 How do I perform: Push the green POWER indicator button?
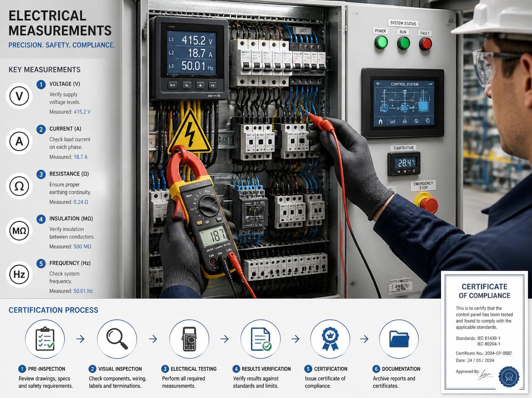coord(381,42)
